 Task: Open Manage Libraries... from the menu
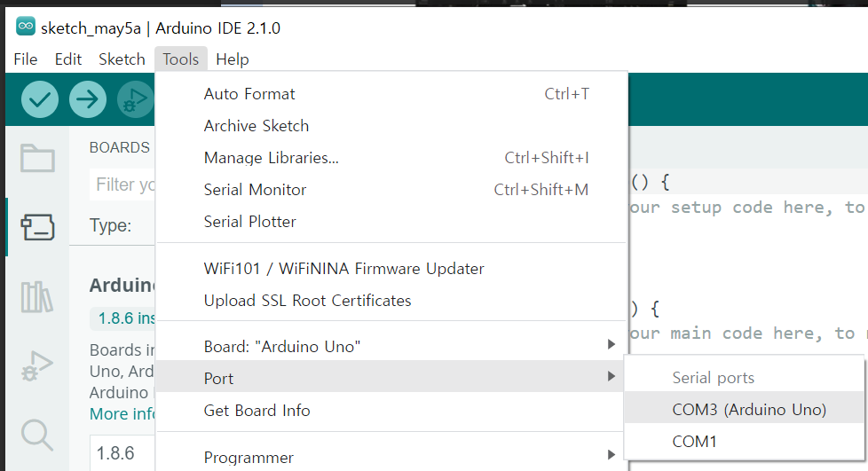pyautogui.click(x=392, y=158)
